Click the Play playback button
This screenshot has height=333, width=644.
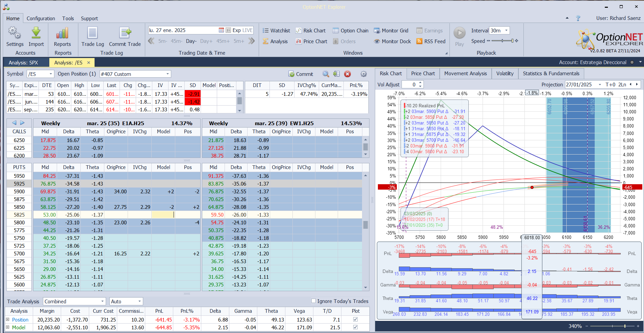click(x=459, y=36)
